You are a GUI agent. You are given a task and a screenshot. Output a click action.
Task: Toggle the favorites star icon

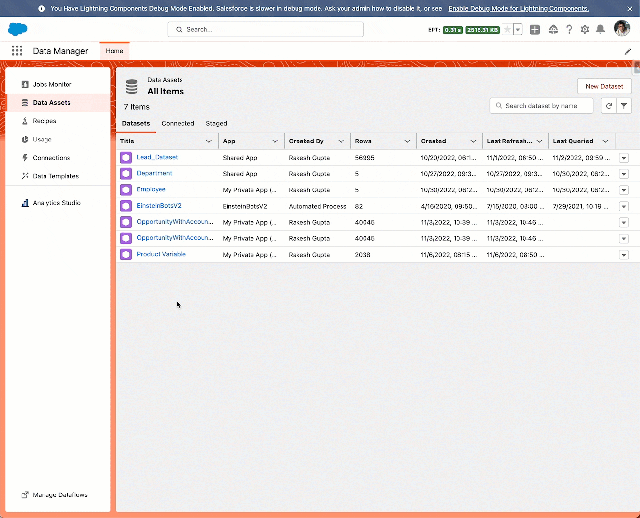(x=507, y=30)
